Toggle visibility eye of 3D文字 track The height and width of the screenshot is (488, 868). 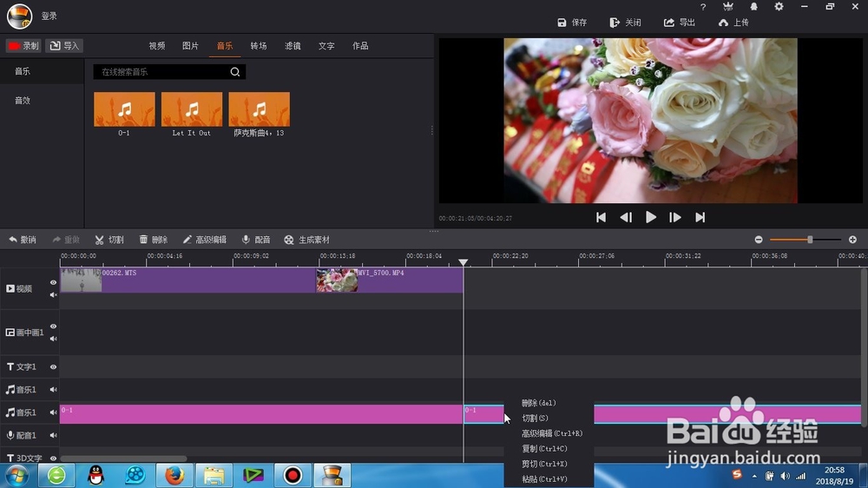coord(53,458)
